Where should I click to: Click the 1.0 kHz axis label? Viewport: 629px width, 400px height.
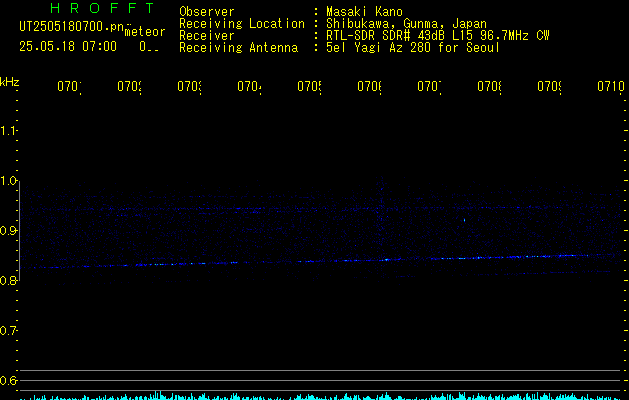tap(9, 181)
